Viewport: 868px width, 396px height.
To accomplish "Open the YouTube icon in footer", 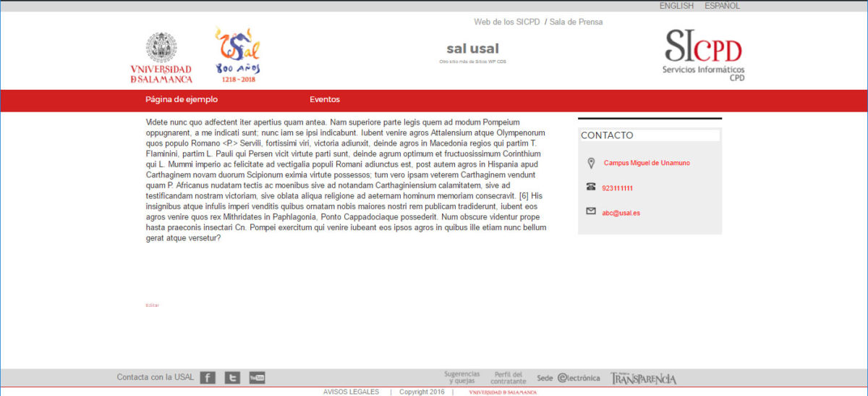I will tap(257, 377).
